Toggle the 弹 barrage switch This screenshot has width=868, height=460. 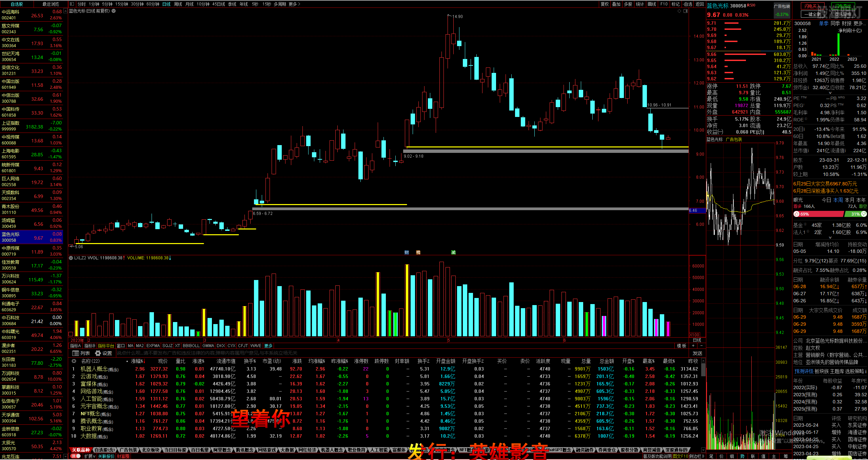coord(76,456)
